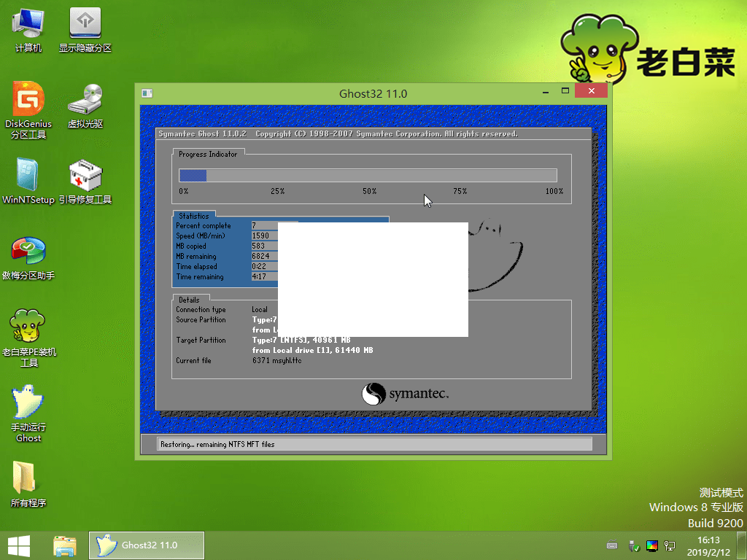
Task: Click the Windows Start button
Action: click(x=19, y=545)
